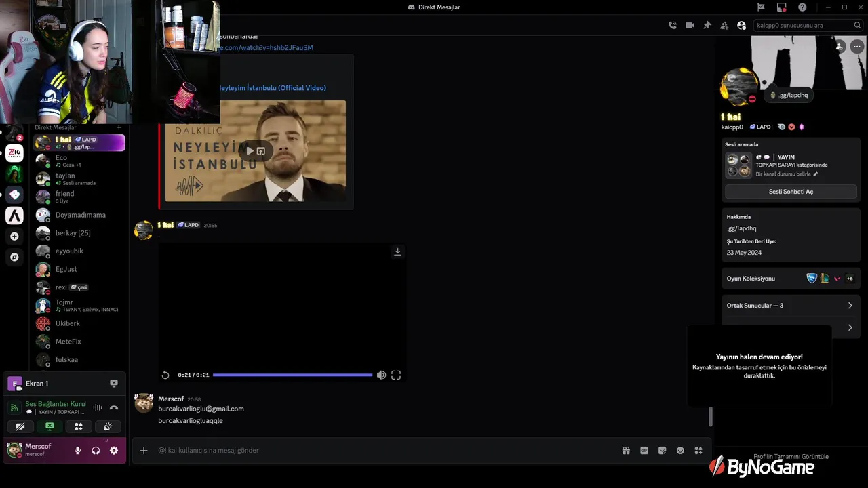Hide the user profile panel icon
This screenshot has width=868, height=488.
tap(741, 25)
